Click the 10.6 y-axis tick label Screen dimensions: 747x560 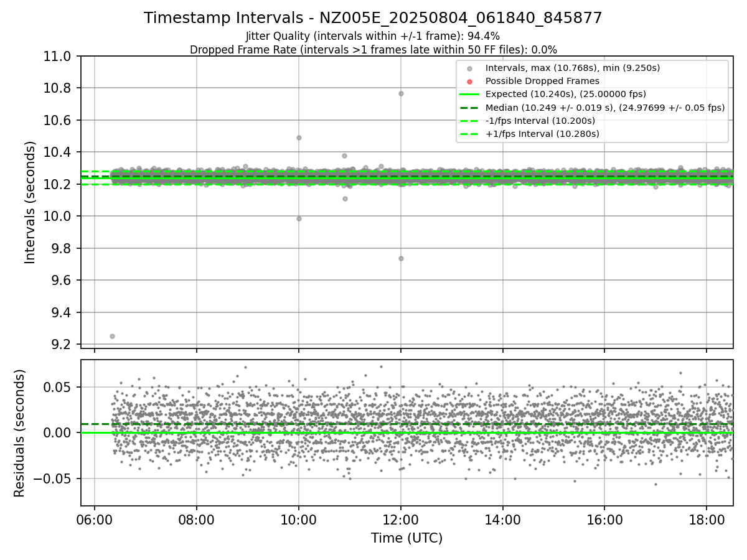point(61,120)
